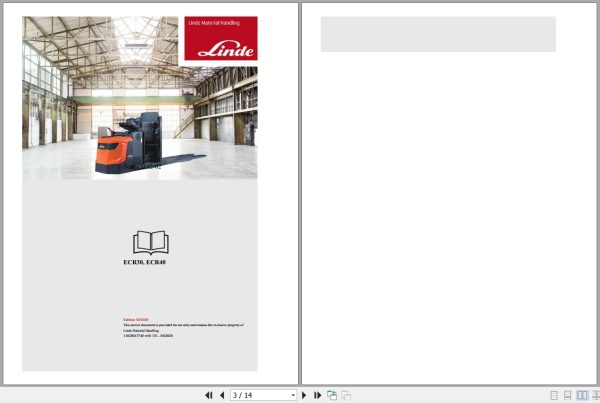Switch to continuous scrolling page layout
Image resolution: width=600 pixels, height=403 pixels.
[x=567, y=395]
